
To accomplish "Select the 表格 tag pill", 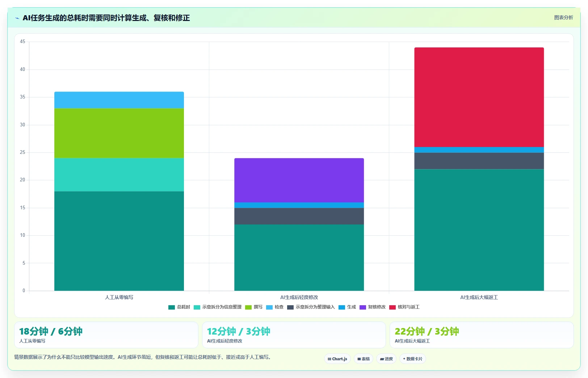I will (364, 359).
